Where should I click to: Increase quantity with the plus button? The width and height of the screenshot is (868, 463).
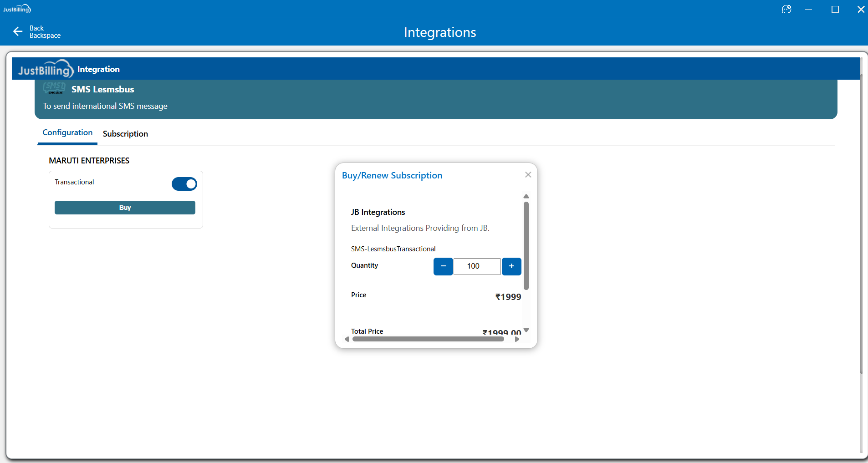click(511, 266)
